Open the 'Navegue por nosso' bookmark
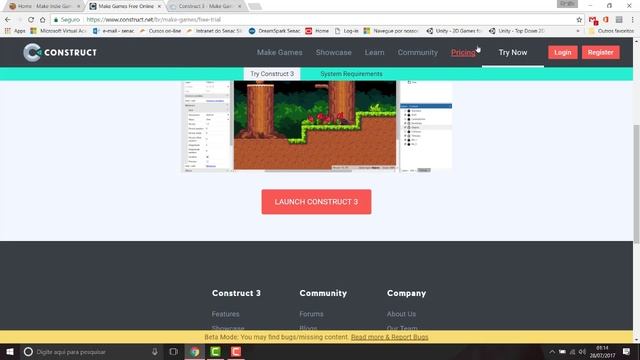 point(391,31)
